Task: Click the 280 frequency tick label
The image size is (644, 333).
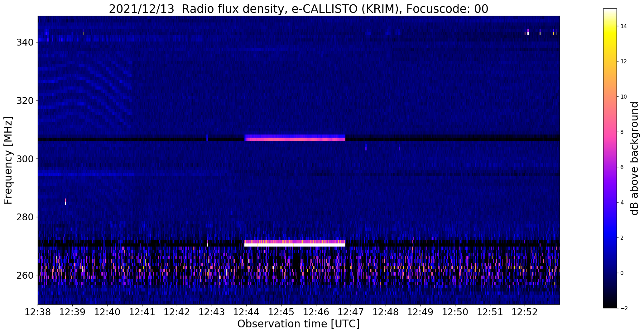Action: (x=25, y=217)
